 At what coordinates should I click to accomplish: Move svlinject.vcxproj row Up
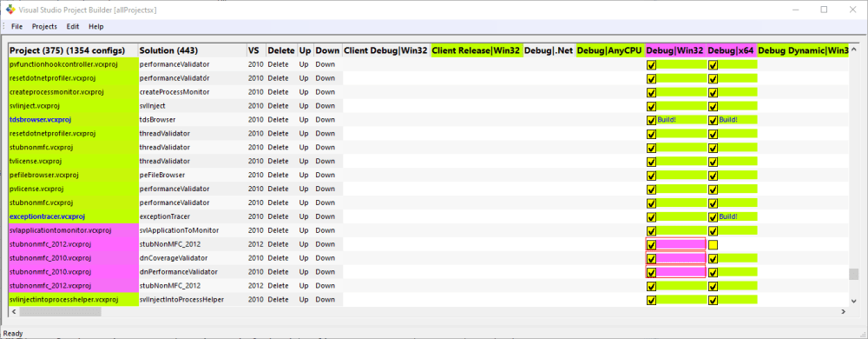coord(304,106)
